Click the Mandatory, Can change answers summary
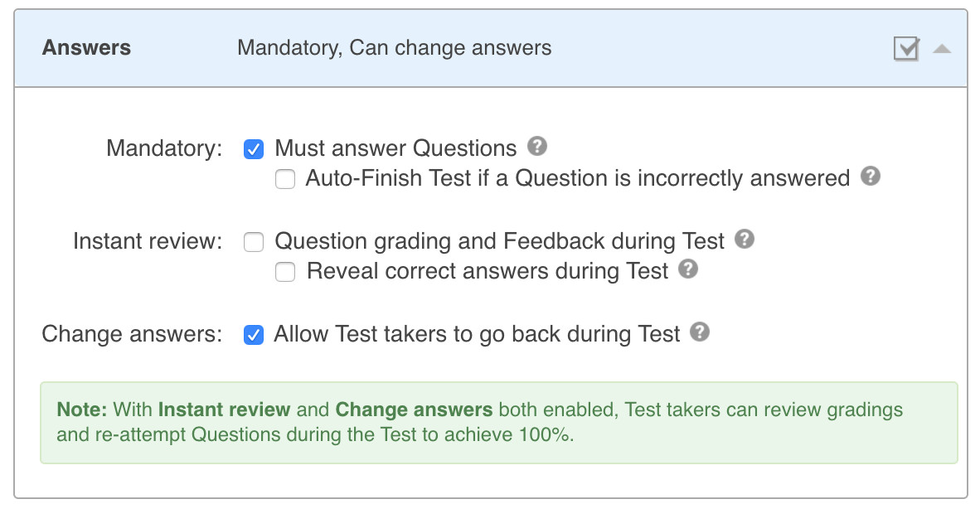 pos(394,47)
